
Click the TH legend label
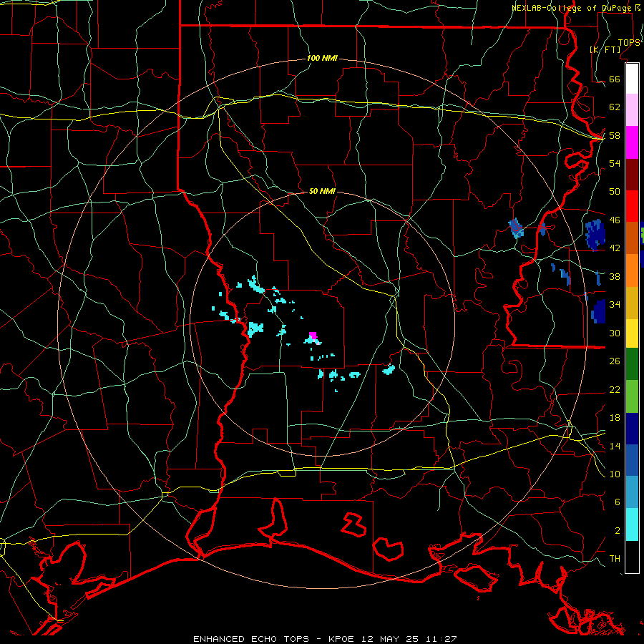click(615, 559)
